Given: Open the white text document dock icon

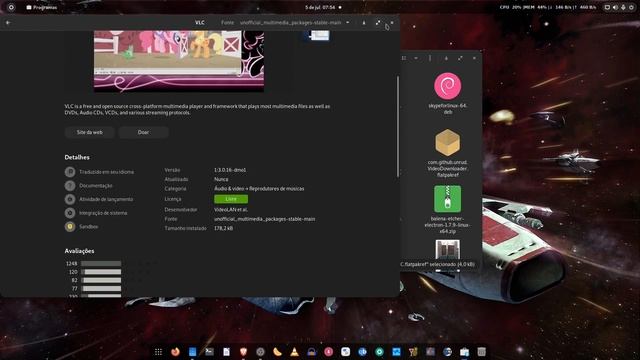Looking at the screenshot, I should click(x=227, y=352).
